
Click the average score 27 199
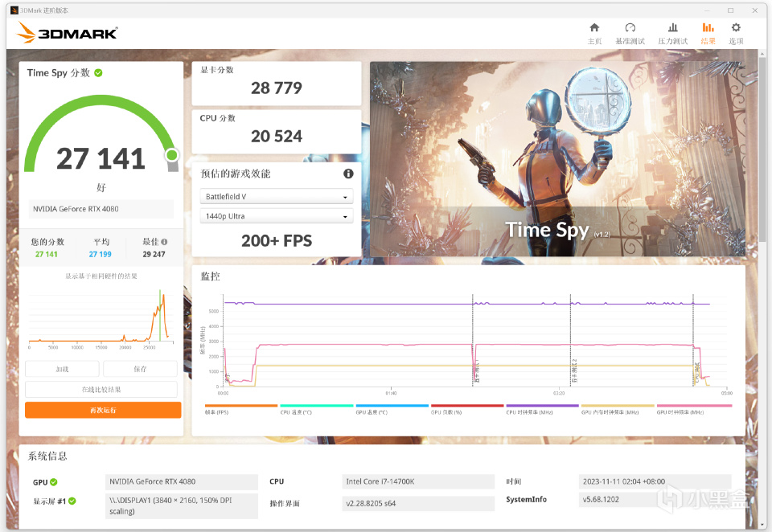pos(100,255)
